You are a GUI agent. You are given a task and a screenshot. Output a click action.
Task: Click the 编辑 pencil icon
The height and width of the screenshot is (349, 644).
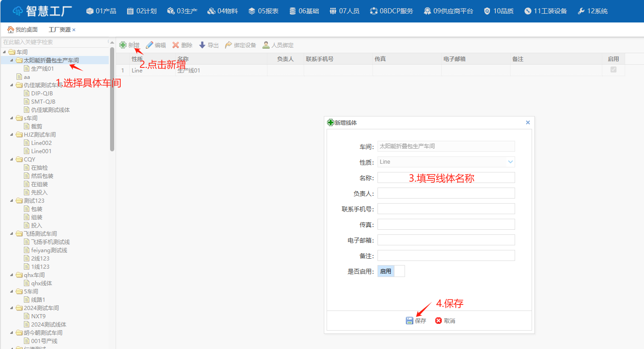[150, 45]
